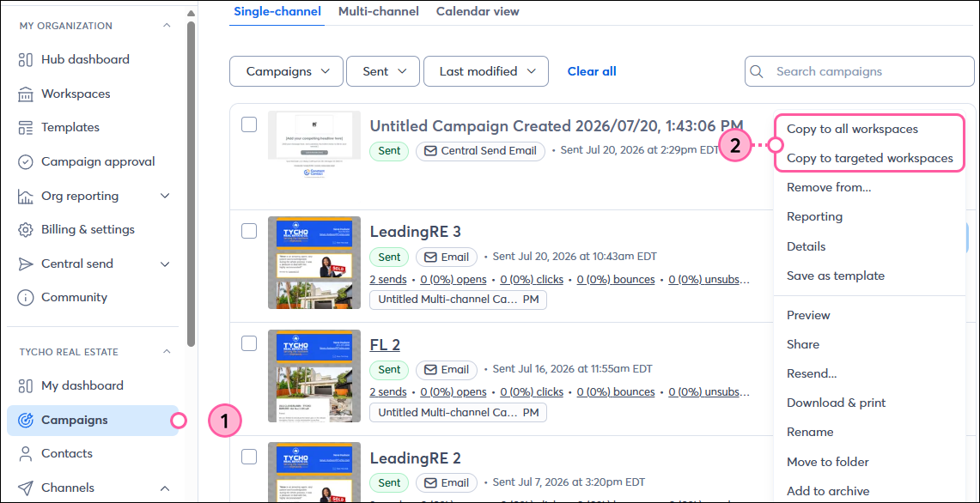
Task: Click Untitled Multi-channel tag under LeadingRE 3
Action: pyautogui.click(x=458, y=300)
